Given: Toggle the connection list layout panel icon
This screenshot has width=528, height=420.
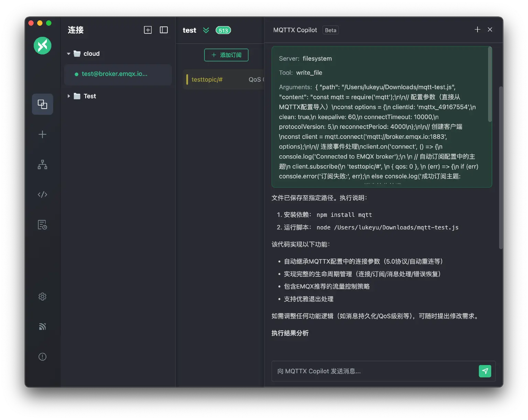Looking at the screenshot, I should pyautogui.click(x=164, y=30).
